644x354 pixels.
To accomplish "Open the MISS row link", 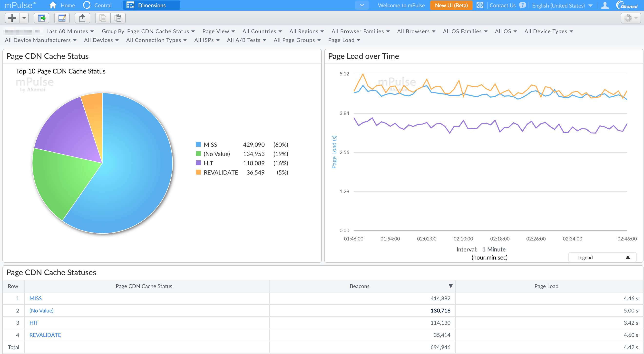I will [x=36, y=298].
